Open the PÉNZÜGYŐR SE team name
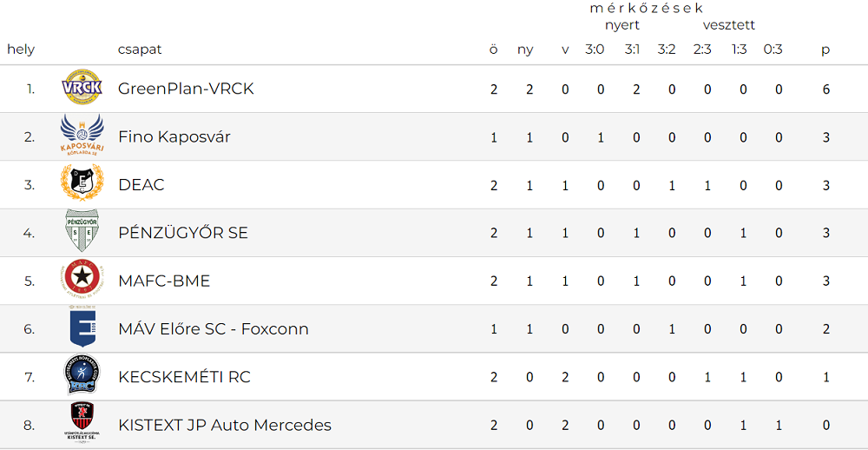The image size is (868, 450). click(183, 233)
